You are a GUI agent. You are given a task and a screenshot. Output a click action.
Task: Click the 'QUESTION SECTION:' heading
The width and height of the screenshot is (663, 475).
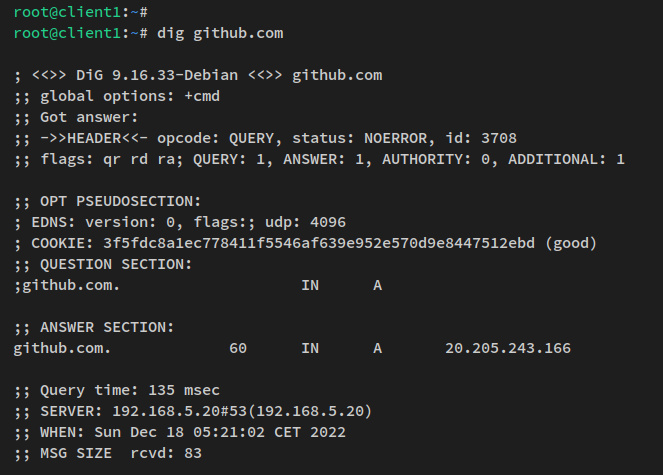(116, 264)
